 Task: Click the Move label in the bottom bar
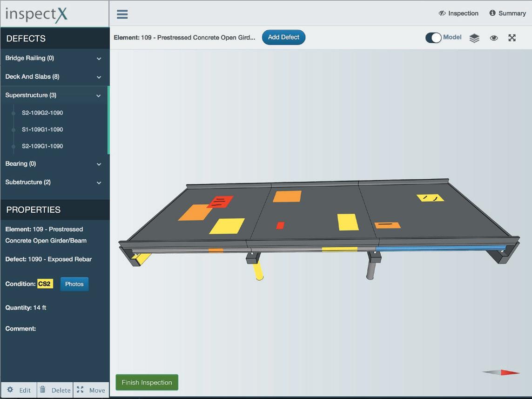click(97, 390)
